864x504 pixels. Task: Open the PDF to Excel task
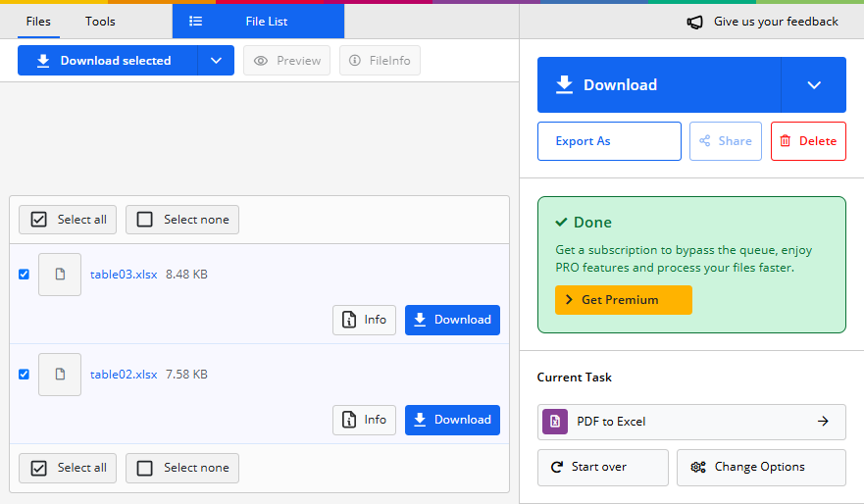click(691, 422)
